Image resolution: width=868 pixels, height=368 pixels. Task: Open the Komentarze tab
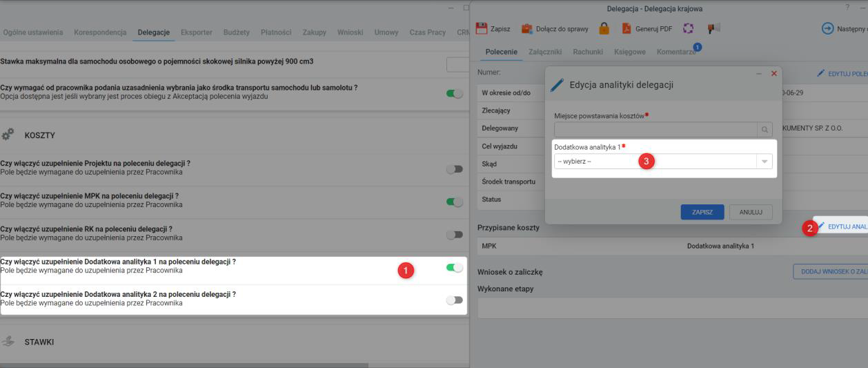676,52
